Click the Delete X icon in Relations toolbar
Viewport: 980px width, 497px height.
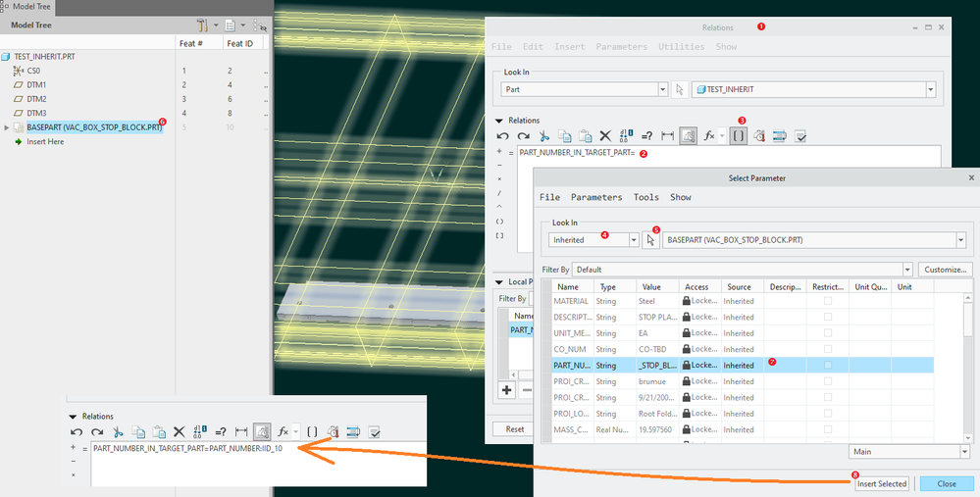click(605, 136)
